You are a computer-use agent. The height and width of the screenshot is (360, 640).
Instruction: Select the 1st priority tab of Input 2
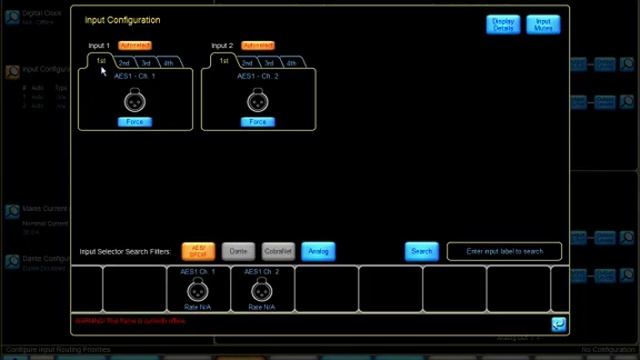[x=224, y=61]
